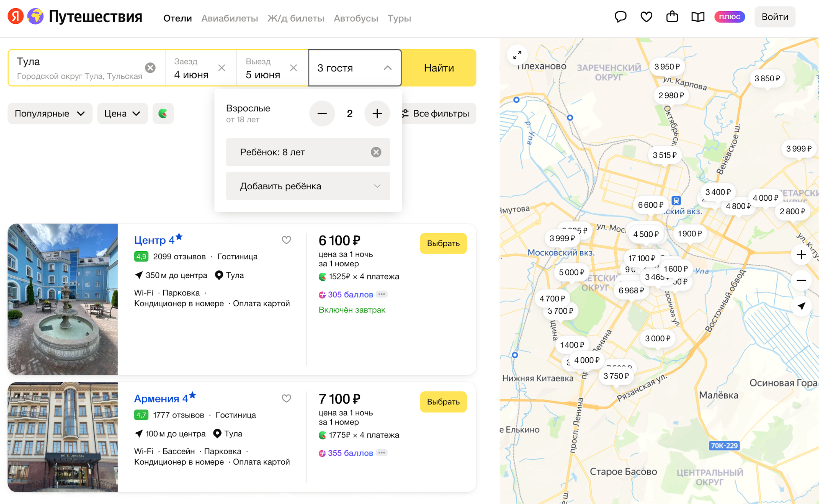
Task: Open my orders bag icon
Action: tap(672, 17)
